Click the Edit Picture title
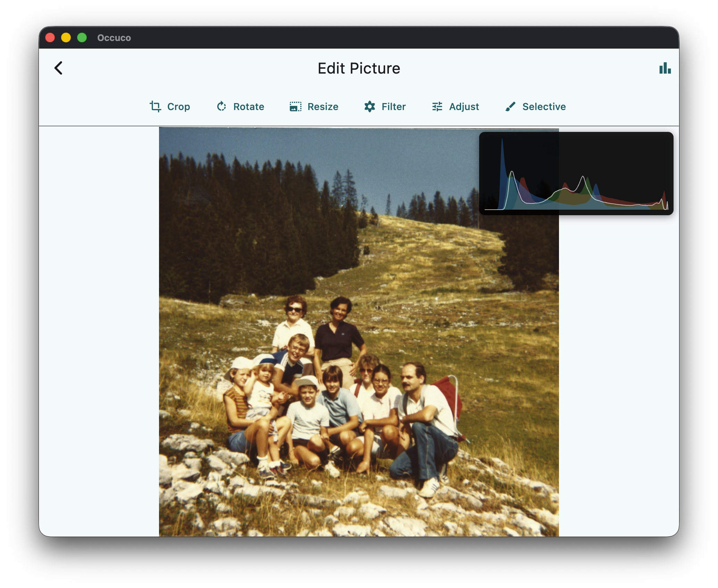Screen dimensions: 718x588 pyautogui.click(x=359, y=68)
